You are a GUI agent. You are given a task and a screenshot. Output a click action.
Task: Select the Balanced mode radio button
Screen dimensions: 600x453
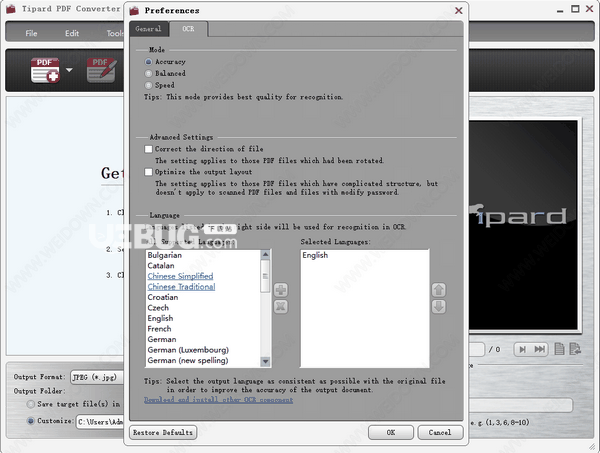coord(148,73)
